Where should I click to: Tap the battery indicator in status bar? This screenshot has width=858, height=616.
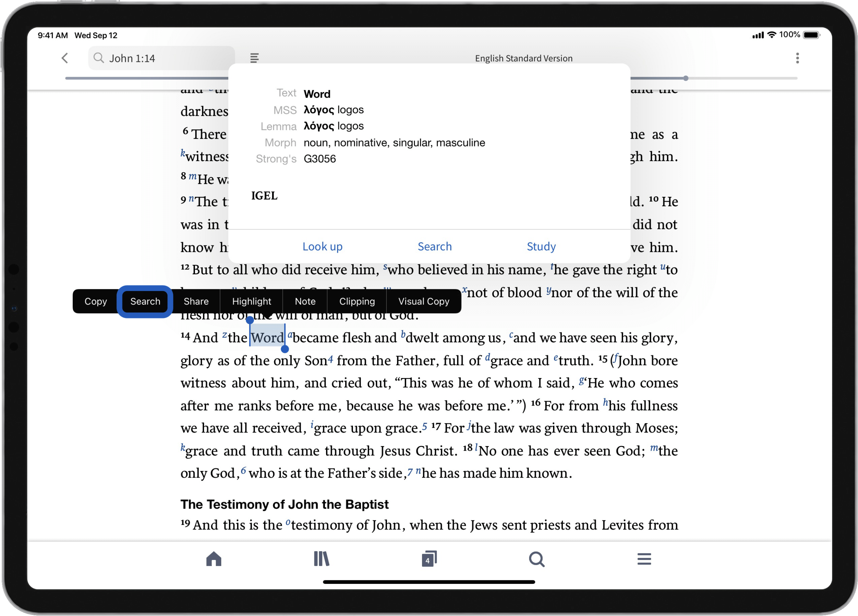coord(812,35)
